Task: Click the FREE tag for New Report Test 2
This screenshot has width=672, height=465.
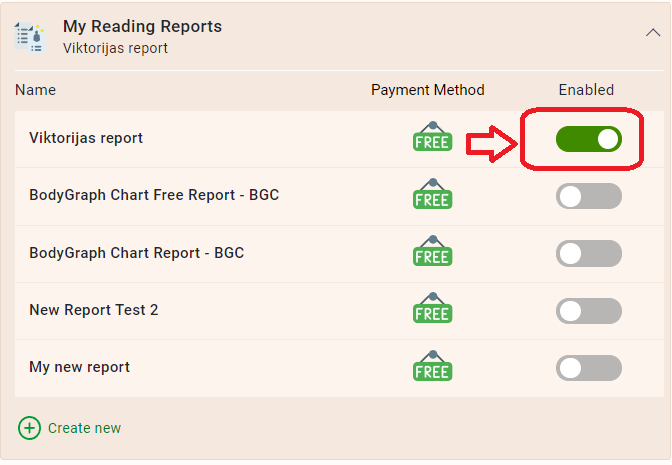Action: click(432, 308)
